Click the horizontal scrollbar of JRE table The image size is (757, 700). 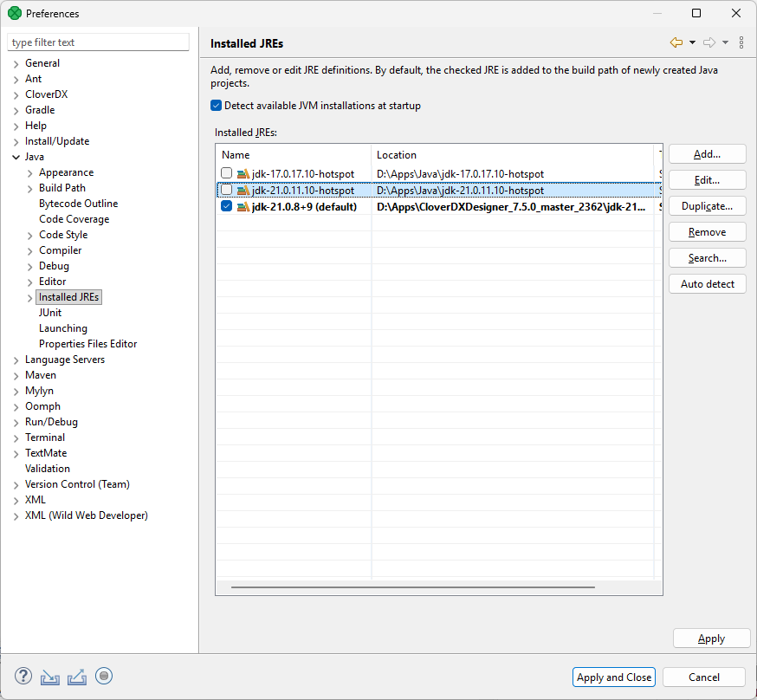413,587
